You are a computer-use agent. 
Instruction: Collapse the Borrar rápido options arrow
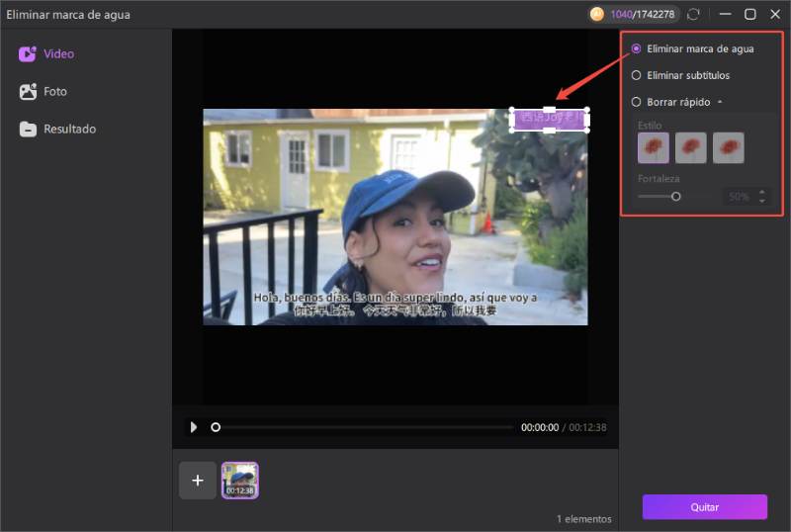coord(720,102)
